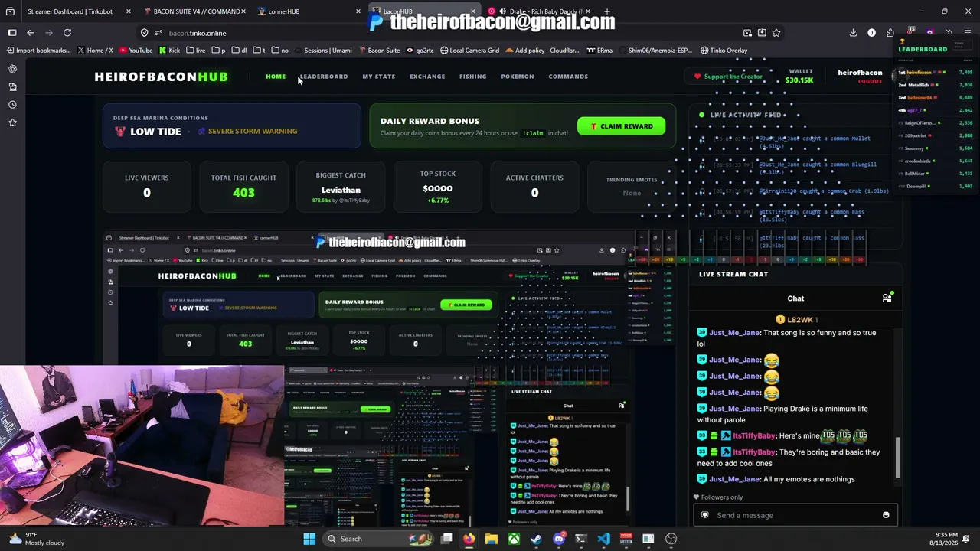Open Windows Start menu
Viewport: 980px width, 551px height.
click(309, 539)
